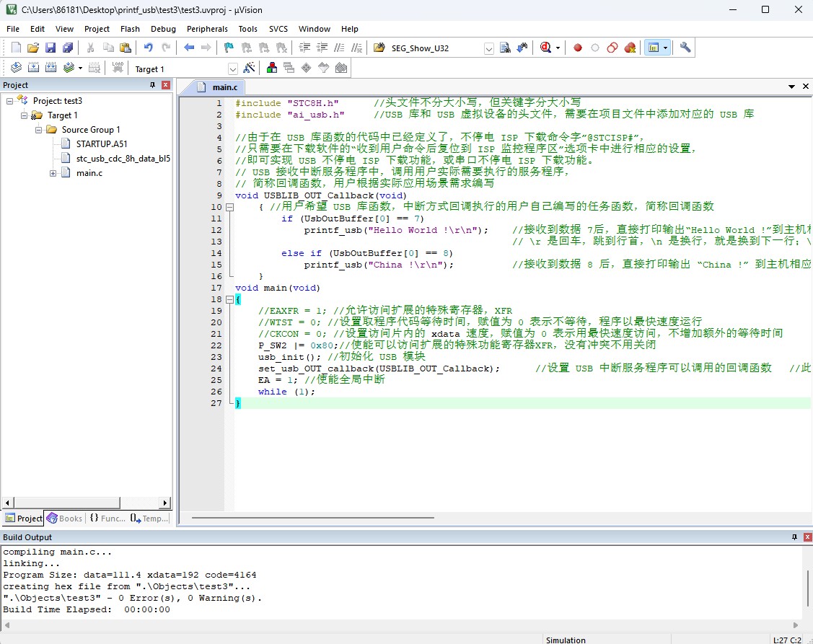The height and width of the screenshot is (644, 813).
Task: Close the Project panel
Action: click(166, 85)
